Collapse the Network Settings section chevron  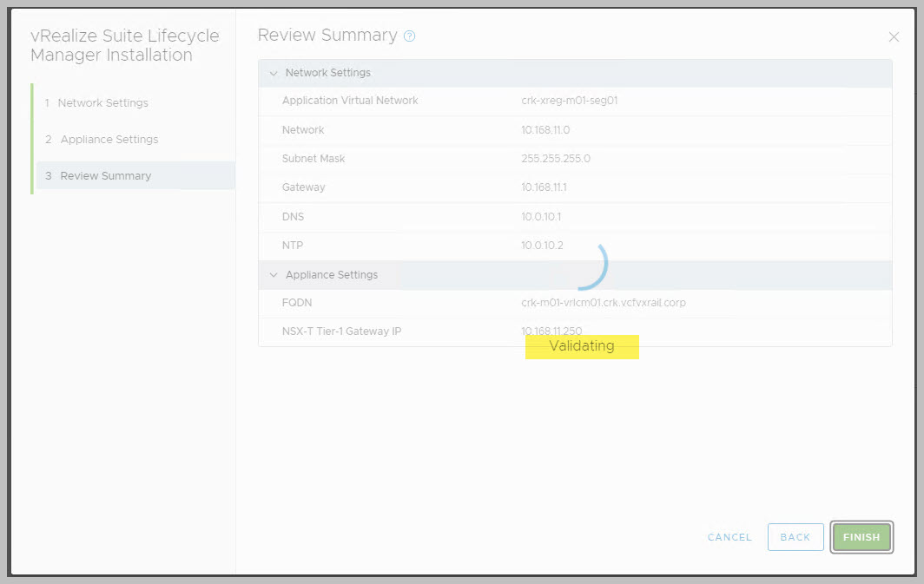click(274, 74)
